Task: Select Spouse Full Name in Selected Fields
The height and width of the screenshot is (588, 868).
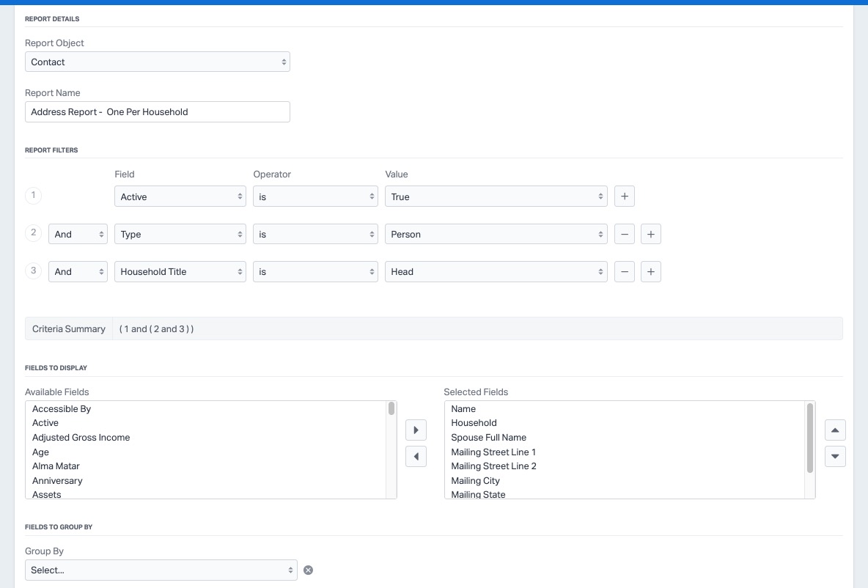Action: (x=489, y=438)
